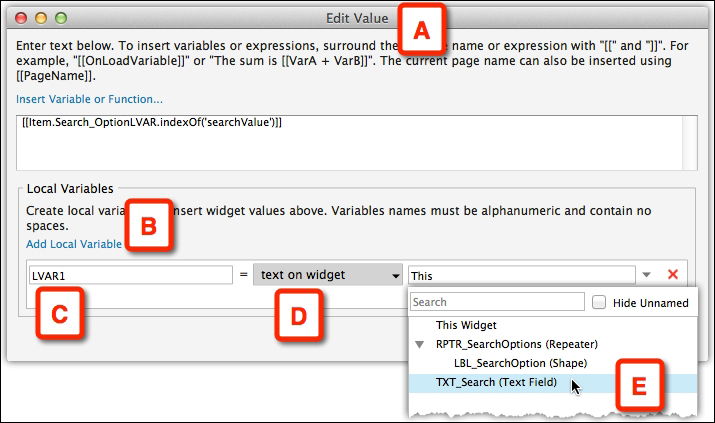
Task: Click the widget name field containing 'This'
Action: [520, 275]
